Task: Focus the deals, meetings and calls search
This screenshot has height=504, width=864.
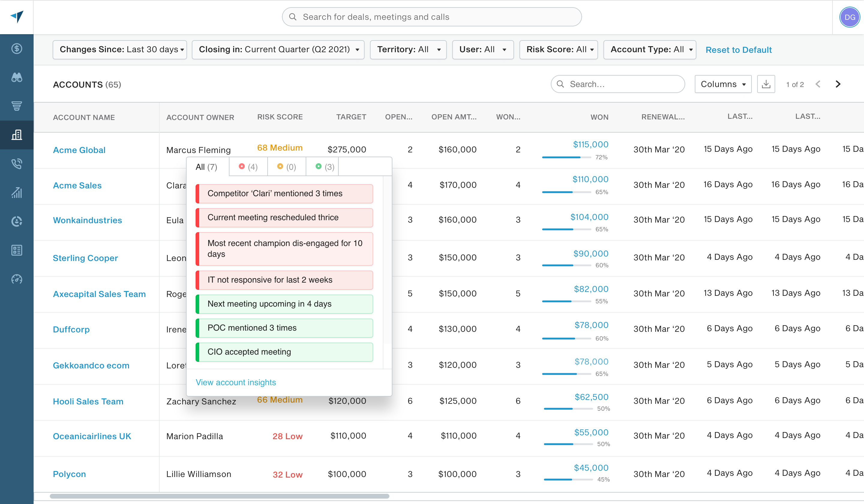Action: pos(432,17)
